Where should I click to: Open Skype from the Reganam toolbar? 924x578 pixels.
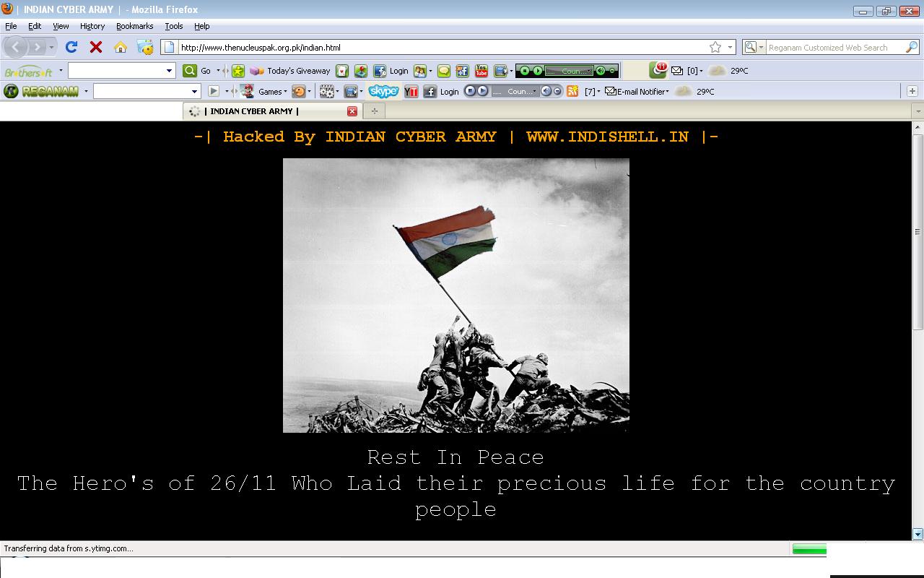click(x=383, y=91)
